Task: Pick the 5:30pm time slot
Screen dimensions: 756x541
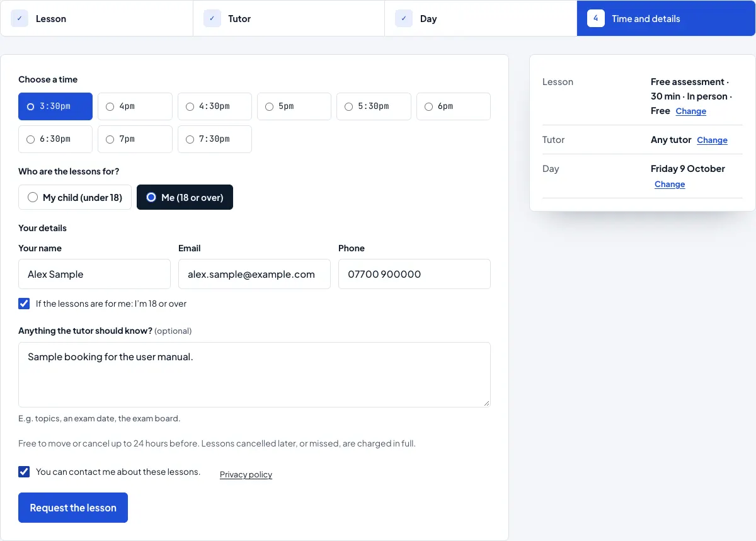Action: [374, 106]
